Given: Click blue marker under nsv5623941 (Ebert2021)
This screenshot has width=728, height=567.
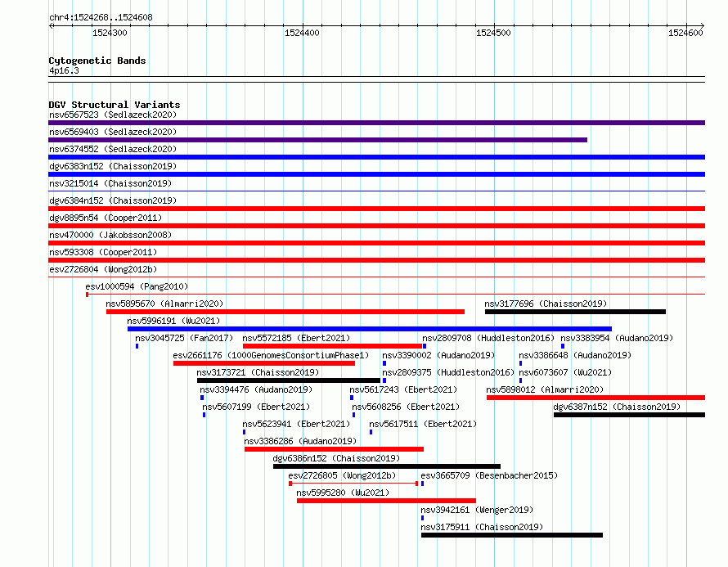Looking at the screenshot, I should click(245, 432).
